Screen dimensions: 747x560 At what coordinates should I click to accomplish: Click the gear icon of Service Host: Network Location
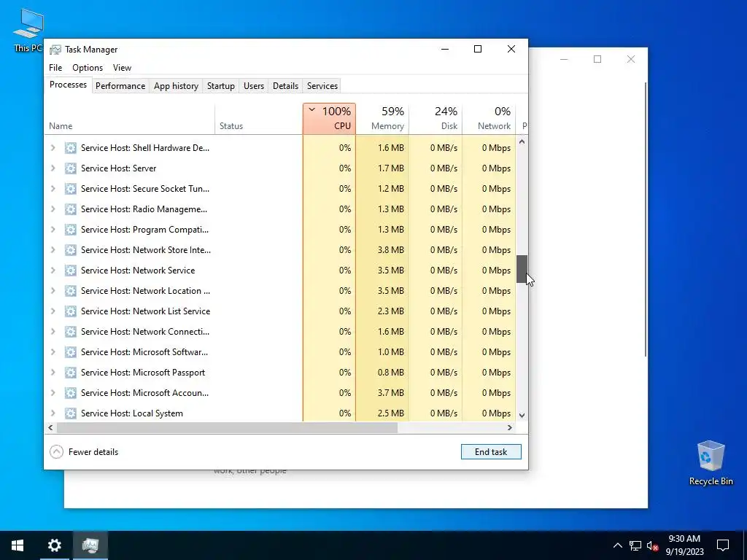tap(71, 291)
